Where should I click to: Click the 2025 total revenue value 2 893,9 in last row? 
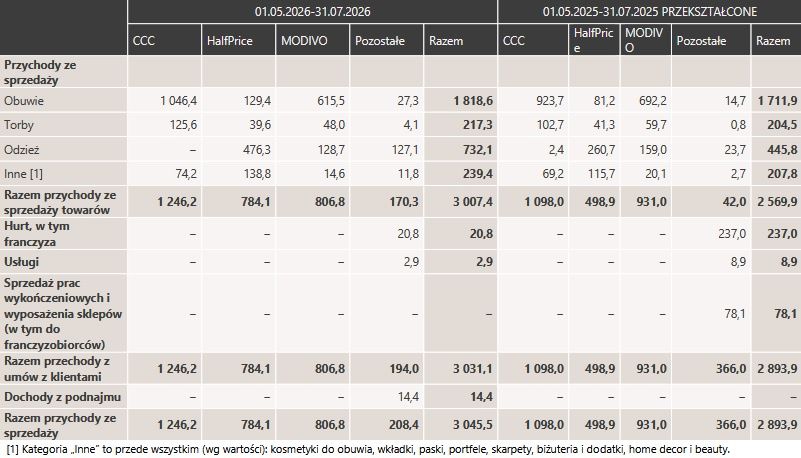pos(777,425)
